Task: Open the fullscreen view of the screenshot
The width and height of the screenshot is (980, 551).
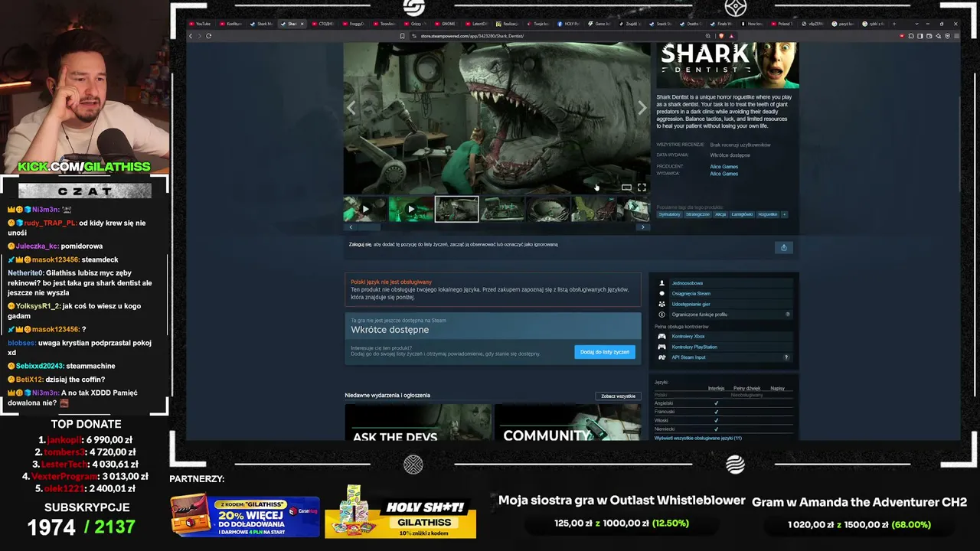Action: pyautogui.click(x=642, y=187)
